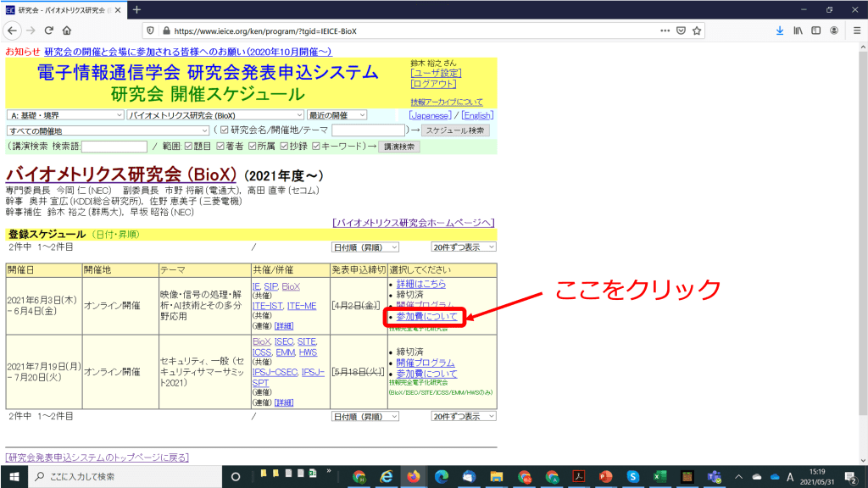Open the Firefox downloads arrow
Screen dimensions: 868x488
coord(780,30)
